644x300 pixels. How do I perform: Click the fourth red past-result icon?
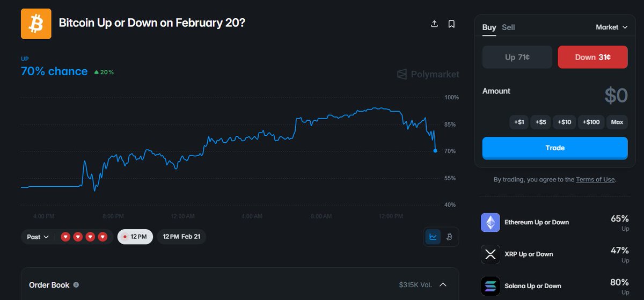coord(103,237)
